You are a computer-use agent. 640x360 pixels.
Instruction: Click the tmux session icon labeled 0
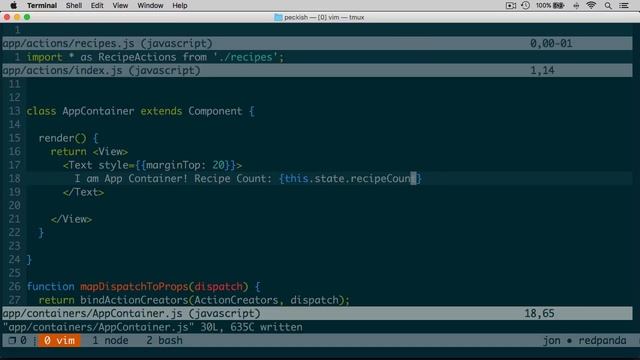click(x=17, y=340)
